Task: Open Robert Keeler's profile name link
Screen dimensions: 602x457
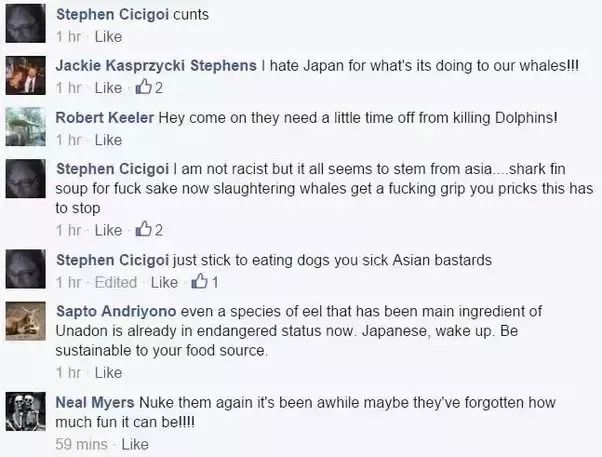Action: click(105, 118)
